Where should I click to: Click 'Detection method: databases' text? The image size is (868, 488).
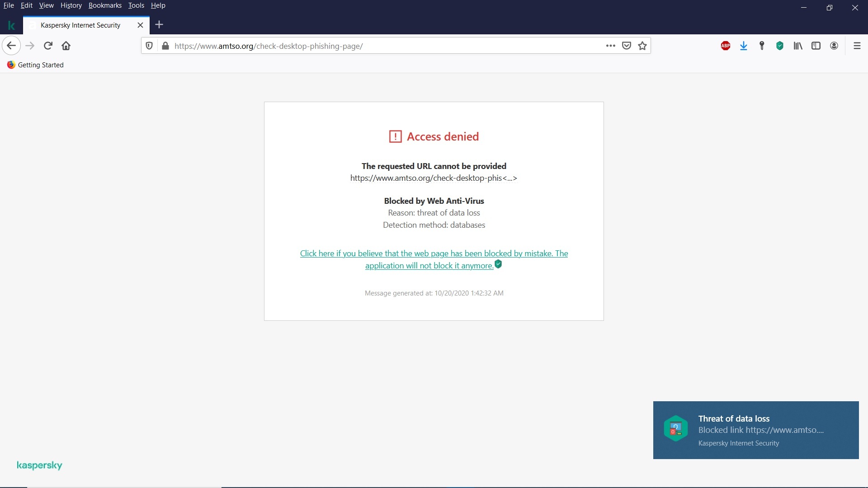(434, 225)
